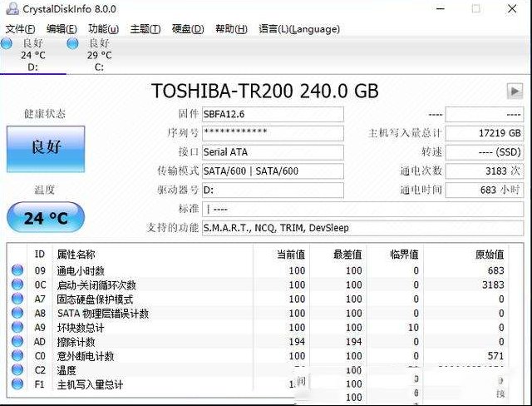Click the 17219 GB host writes value

click(484, 133)
